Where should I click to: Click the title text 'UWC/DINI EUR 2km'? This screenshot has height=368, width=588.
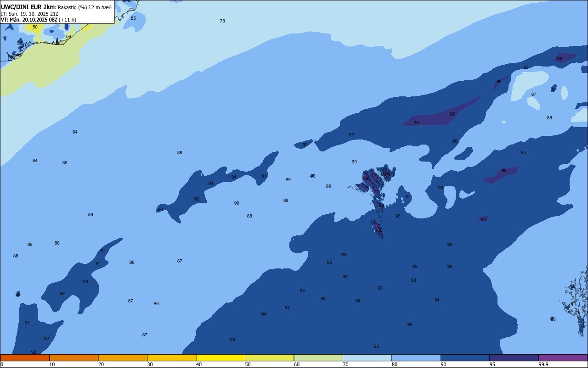(x=28, y=7)
